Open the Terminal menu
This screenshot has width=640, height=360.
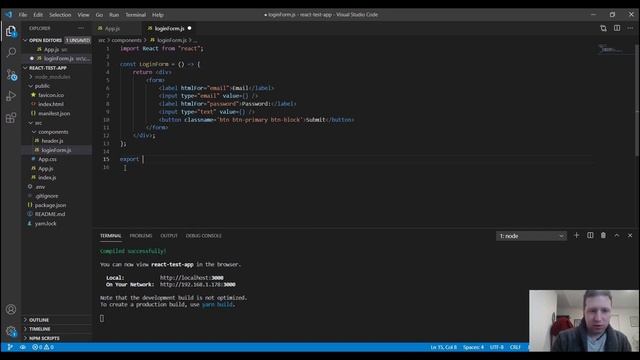[x=136, y=15]
